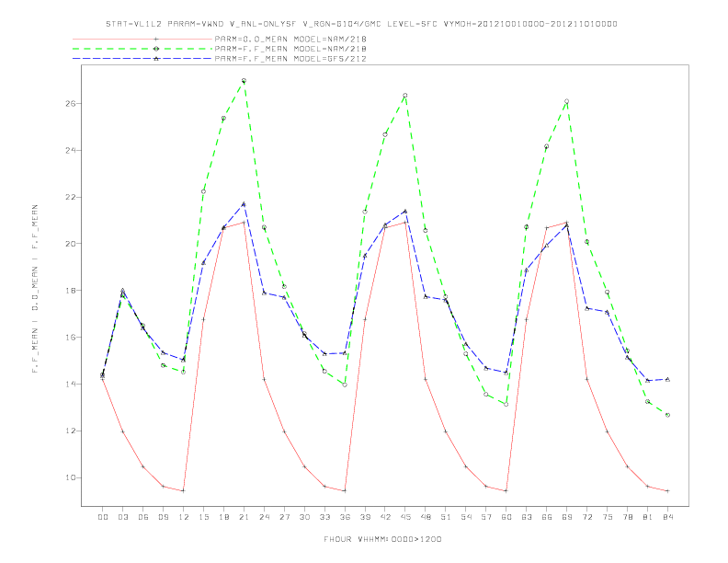The height and width of the screenshot is (563, 728).
Task: Click x-axis tick label 78
Action: click(x=627, y=517)
